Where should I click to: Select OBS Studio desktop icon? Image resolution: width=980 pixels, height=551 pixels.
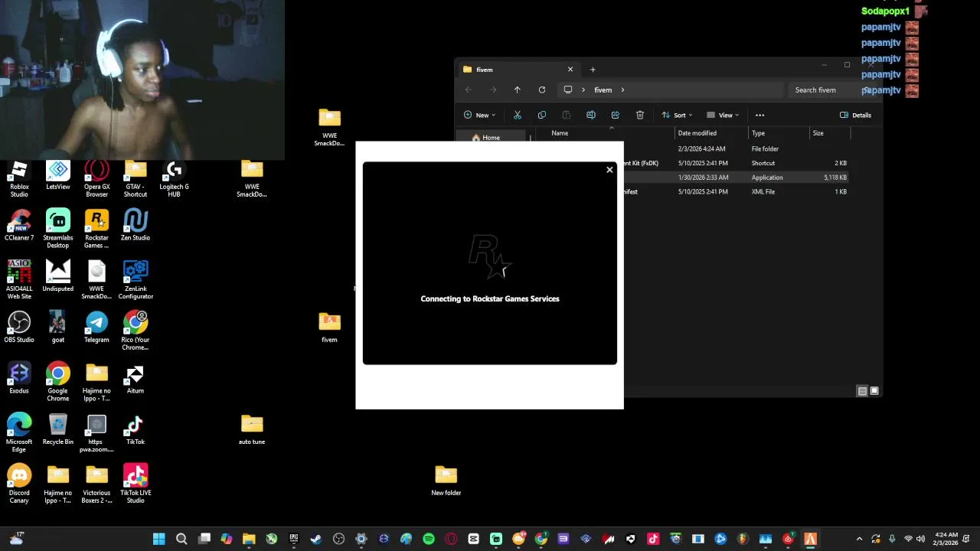(x=19, y=328)
